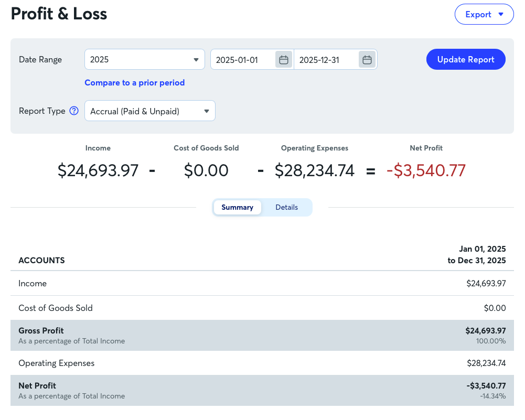This screenshot has width=525, height=420.
Task: Click the Compare to a prior period link
Action: pos(134,82)
